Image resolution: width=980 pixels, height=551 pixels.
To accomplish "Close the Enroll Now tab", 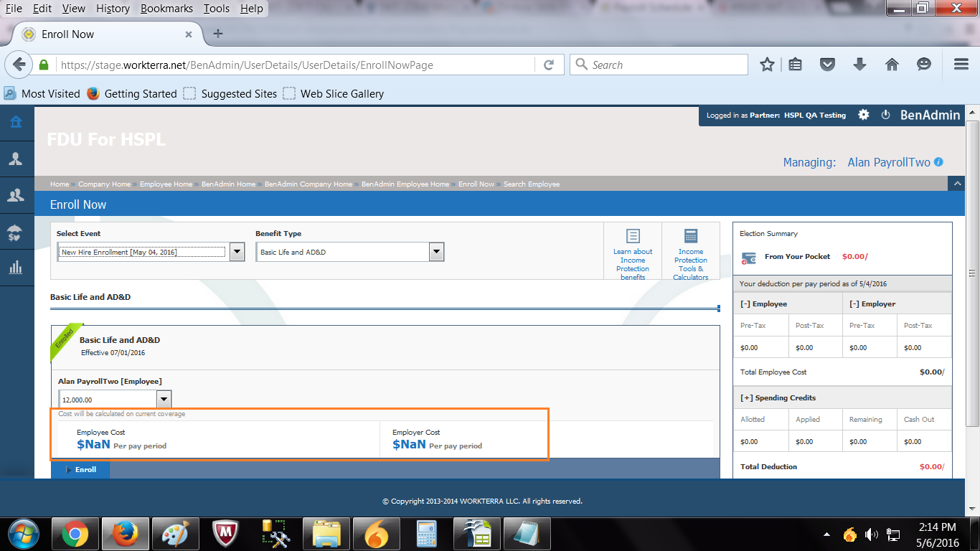I will point(189,34).
